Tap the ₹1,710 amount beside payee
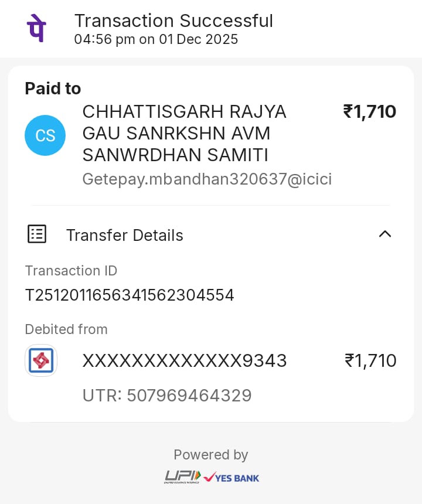 pyautogui.click(x=370, y=111)
